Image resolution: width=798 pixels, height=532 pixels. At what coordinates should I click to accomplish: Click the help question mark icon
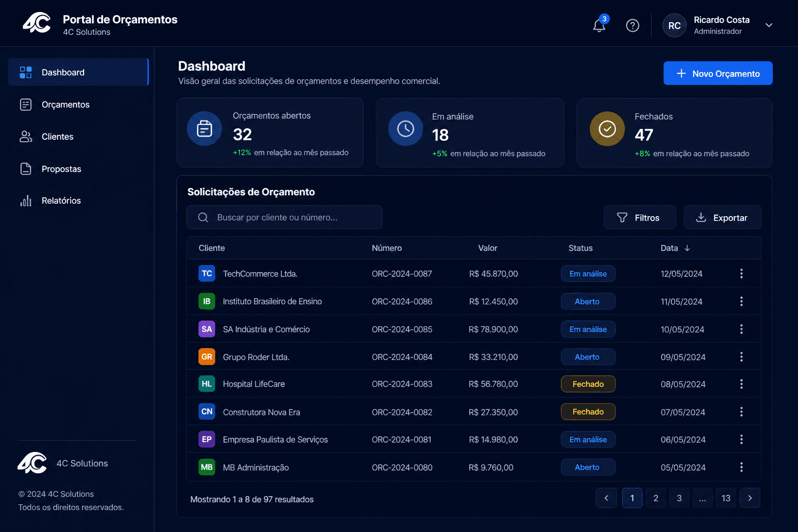coord(632,25)
